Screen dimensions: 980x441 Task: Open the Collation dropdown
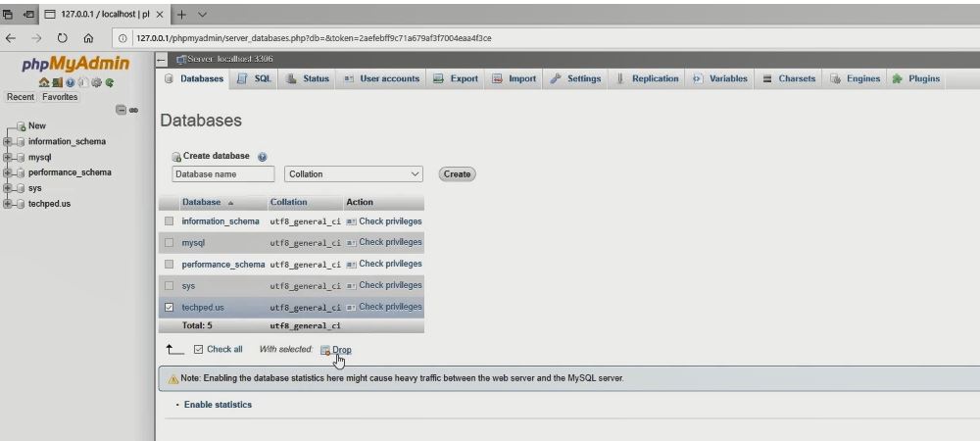353,174
